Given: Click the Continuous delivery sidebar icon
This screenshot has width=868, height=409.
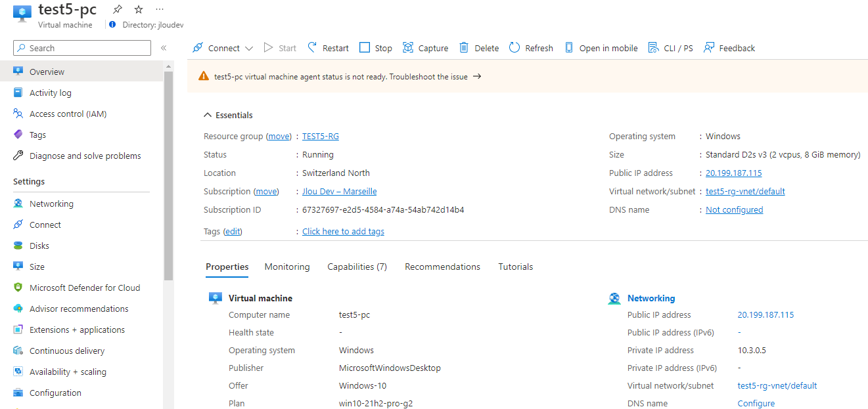Looking at the screenshot, I should [18, 351].
